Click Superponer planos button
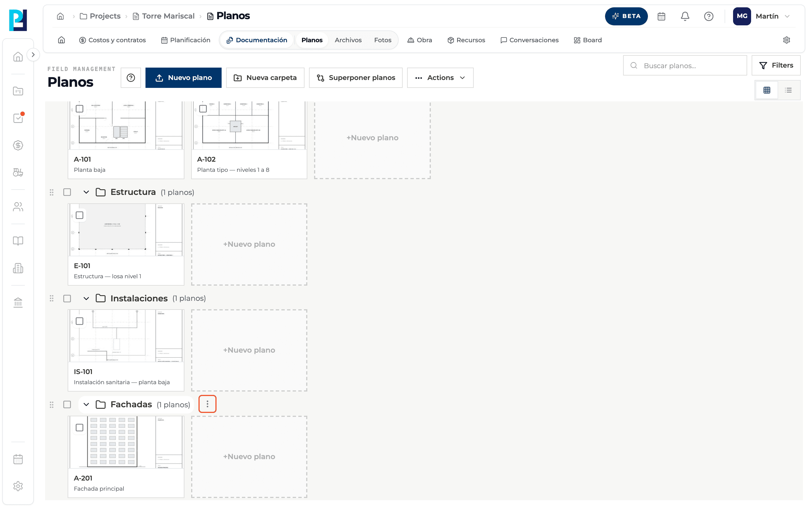 click(356, 77)
